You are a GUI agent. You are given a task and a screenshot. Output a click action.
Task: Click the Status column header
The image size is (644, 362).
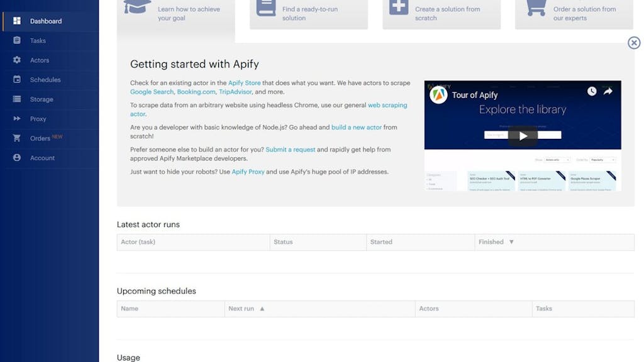click(318, 242)
